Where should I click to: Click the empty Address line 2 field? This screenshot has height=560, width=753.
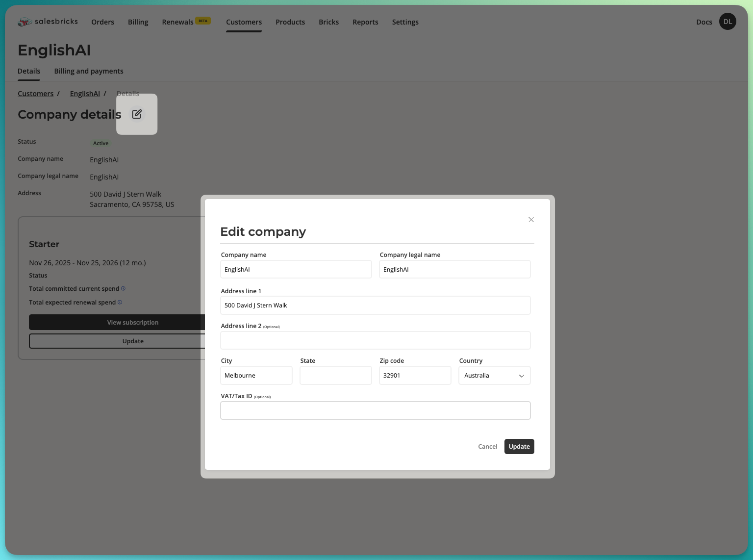[x=376, y=340]
